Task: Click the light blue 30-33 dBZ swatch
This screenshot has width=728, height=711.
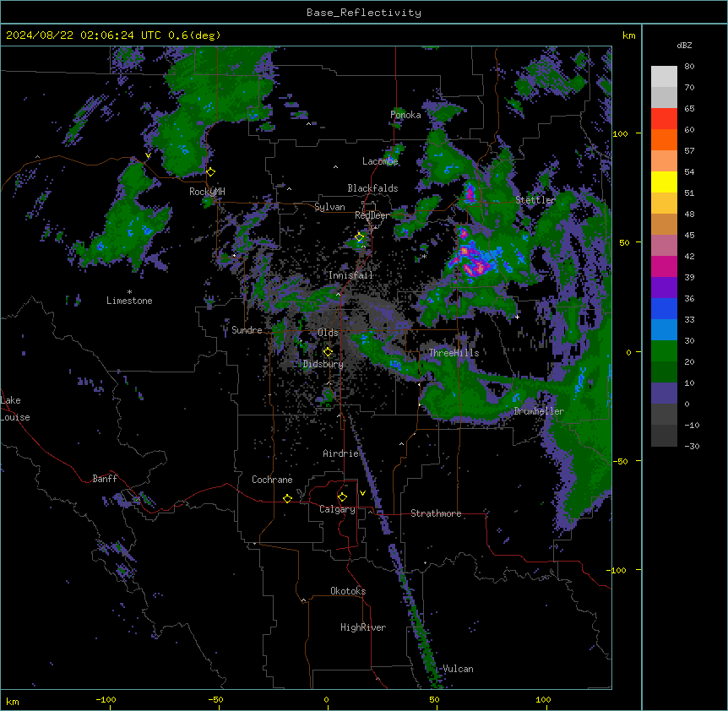Action: click(x=664, y=330)
